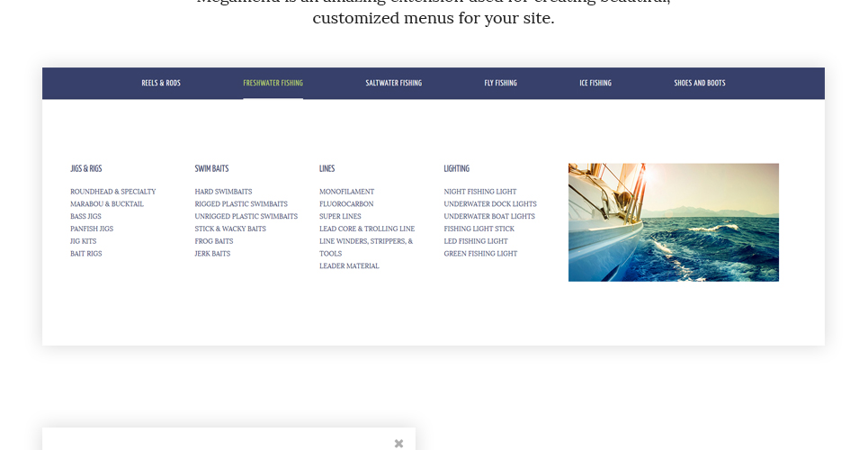
Task: Open the Bait Rigs link
Action: (86, 253)
